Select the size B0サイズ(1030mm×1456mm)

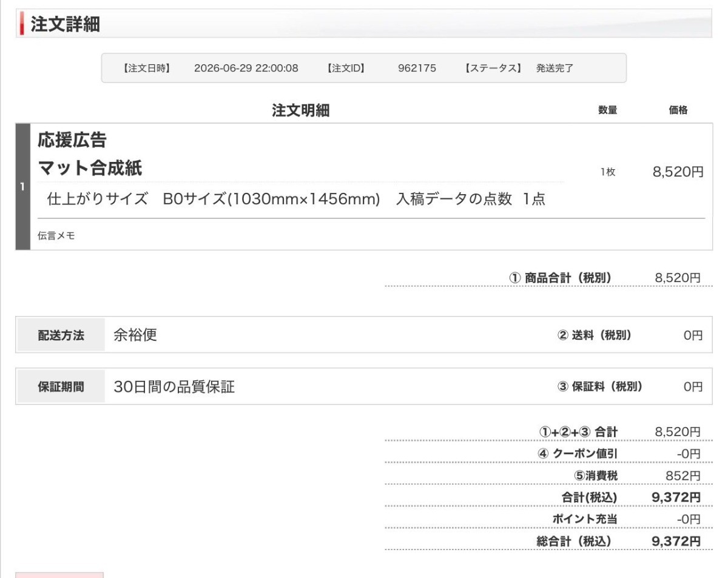click(x=271, y=199)
